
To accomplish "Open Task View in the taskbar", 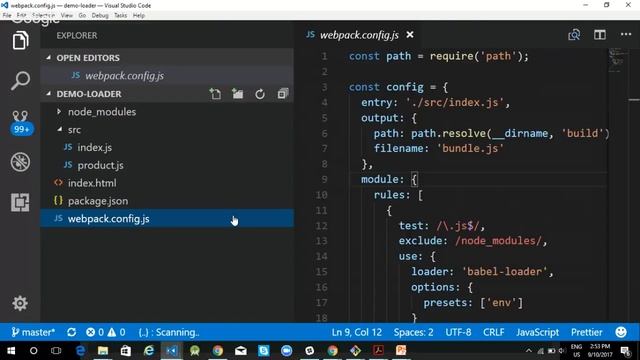I will point(56,351).
